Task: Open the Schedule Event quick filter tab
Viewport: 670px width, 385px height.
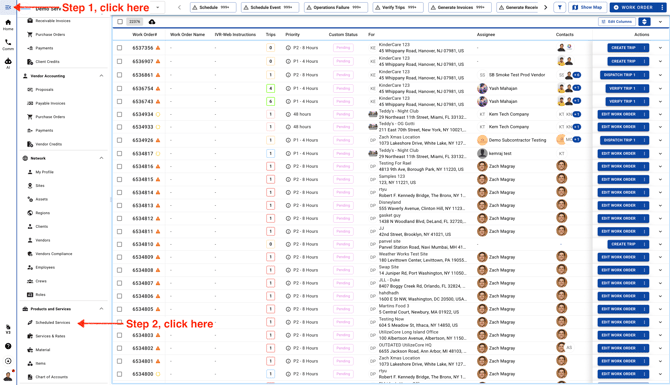Action: [x=270, y=7]
